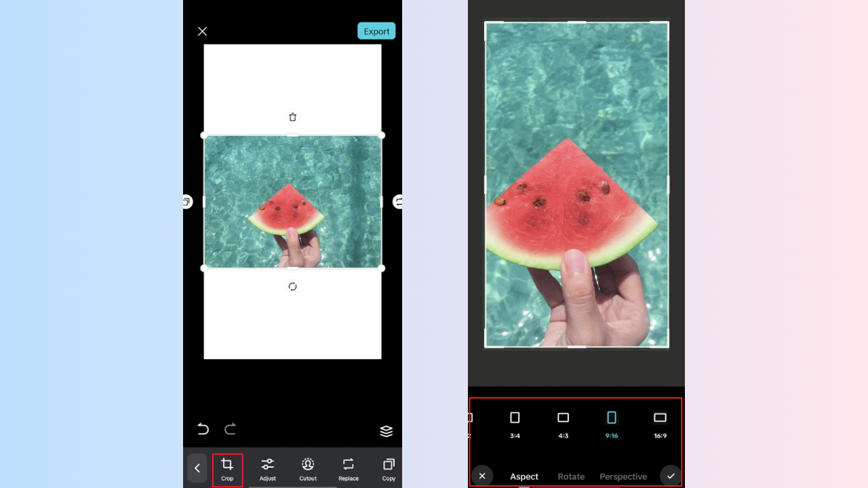Switch aspect ratio to 16:9
The height and width of the screenshot is (488, 868).
(x=660, y=424)
